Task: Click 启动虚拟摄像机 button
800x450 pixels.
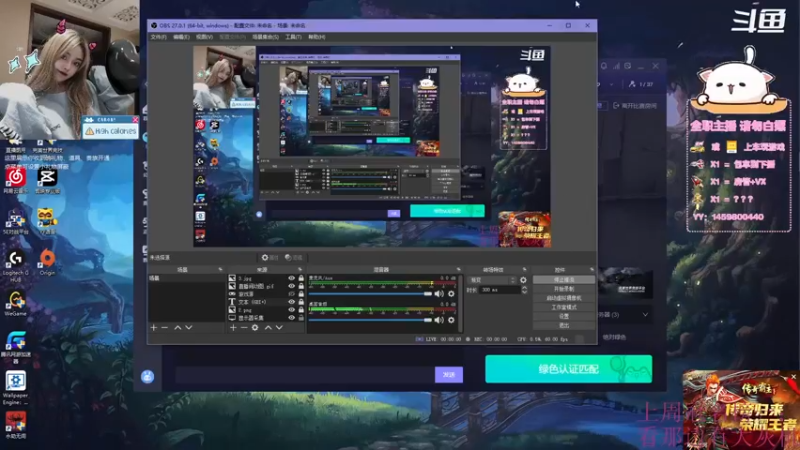Action: [564, 298]
